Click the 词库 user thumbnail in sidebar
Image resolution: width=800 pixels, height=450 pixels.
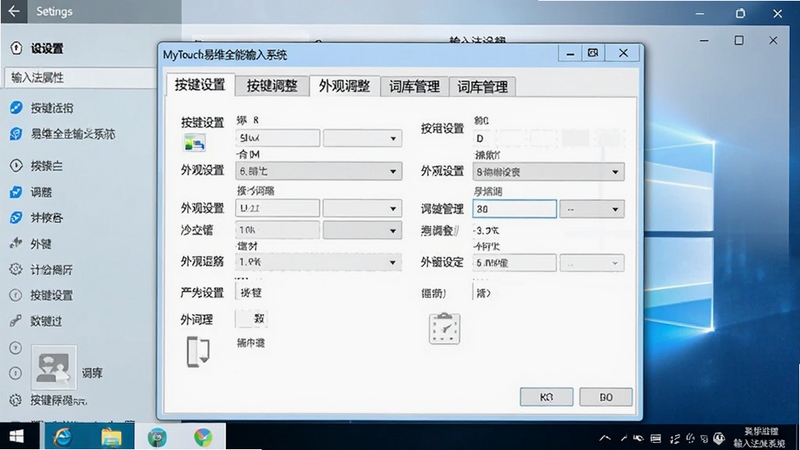point(54,368)
